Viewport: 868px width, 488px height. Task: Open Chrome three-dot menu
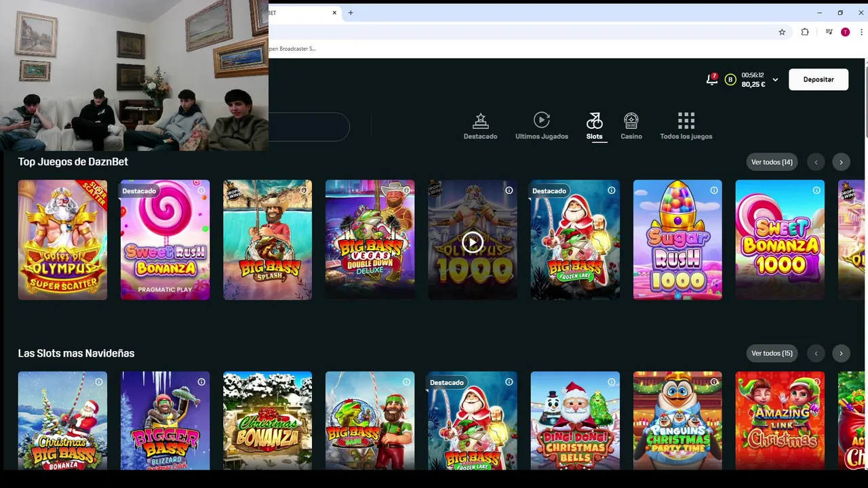[x=861, y=32]
